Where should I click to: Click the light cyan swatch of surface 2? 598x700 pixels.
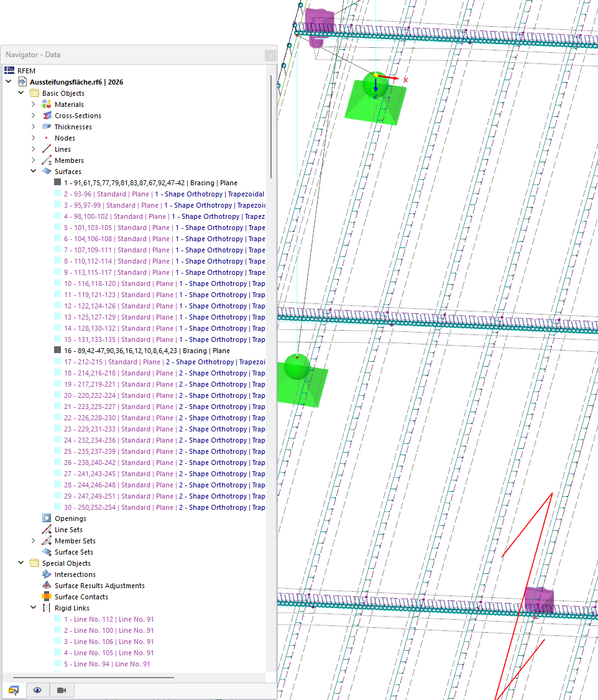tap(58, 193)
